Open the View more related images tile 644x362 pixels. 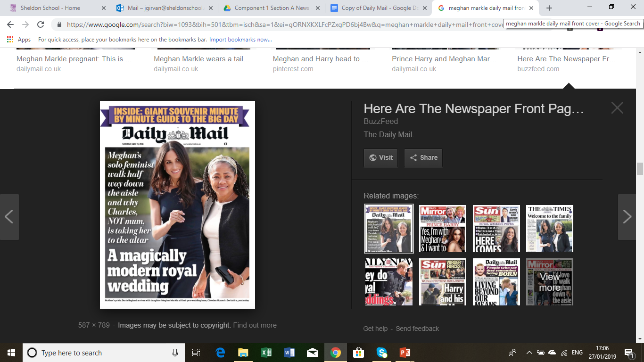[550, 282]
